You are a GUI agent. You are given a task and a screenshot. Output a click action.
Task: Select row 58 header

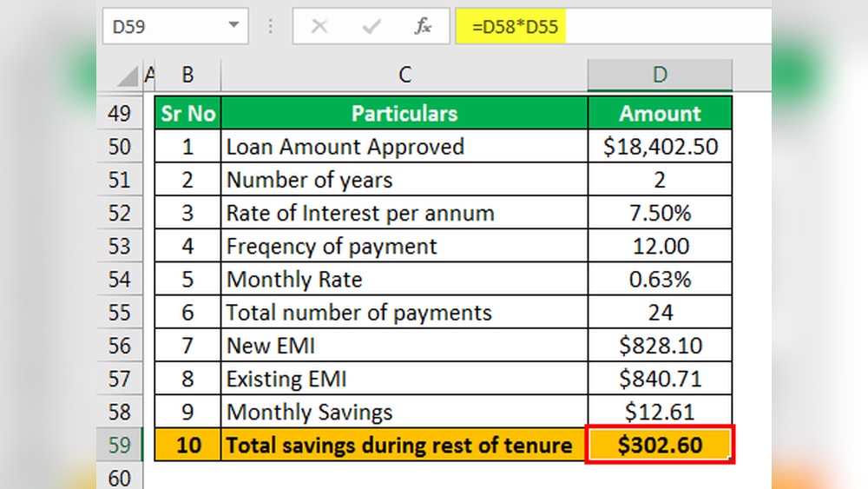(x=120, y=412)
